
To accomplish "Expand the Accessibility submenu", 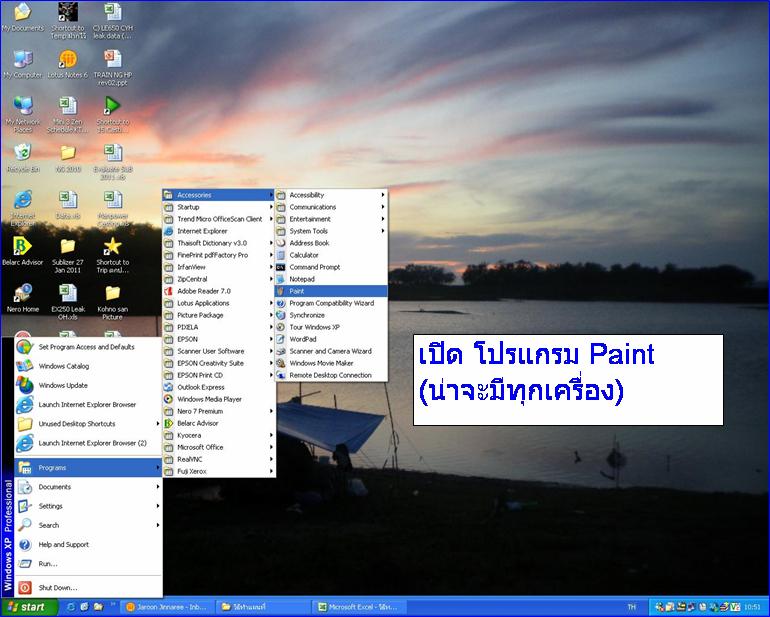I will [x=331, y=195].
